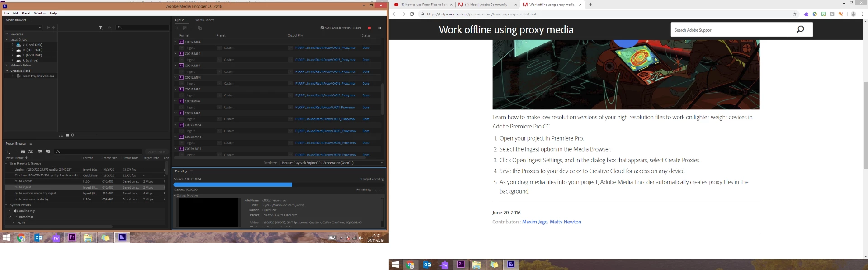Toggle Auto-Encode Watch Folders checkbox
This screenshot has width=868, height=270.
point(322,28)
